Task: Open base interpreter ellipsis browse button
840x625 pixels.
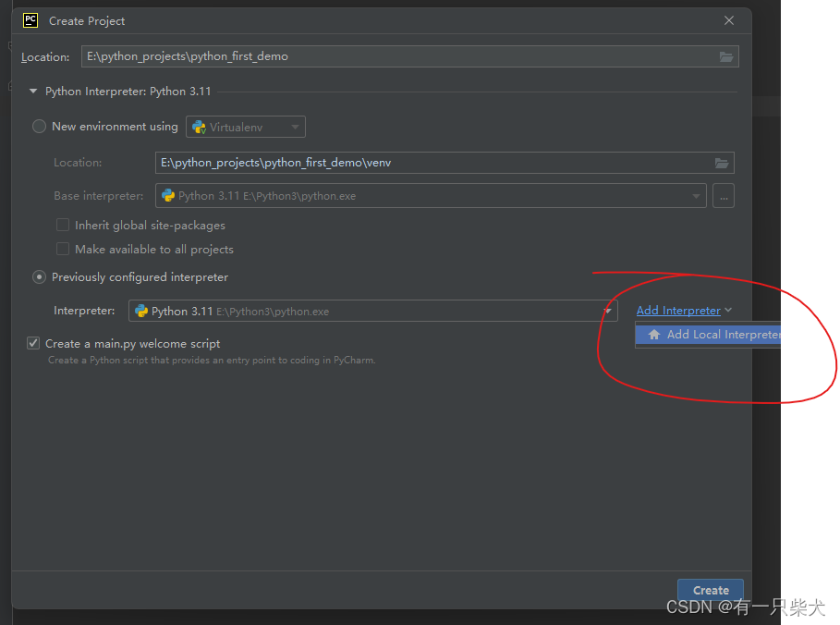Action: pos(724,196)
